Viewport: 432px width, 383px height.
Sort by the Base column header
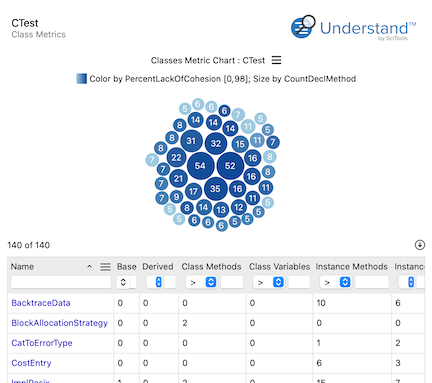tap(126, 267)
